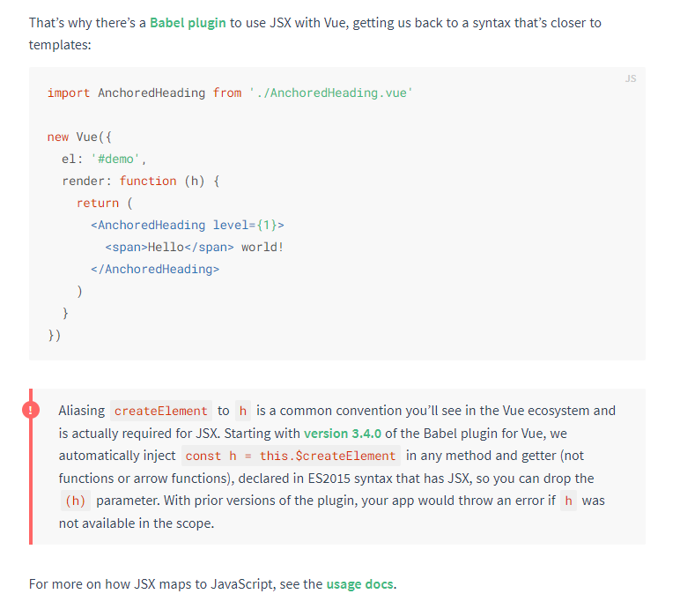Open the usage docs link

tap(359, 583)
